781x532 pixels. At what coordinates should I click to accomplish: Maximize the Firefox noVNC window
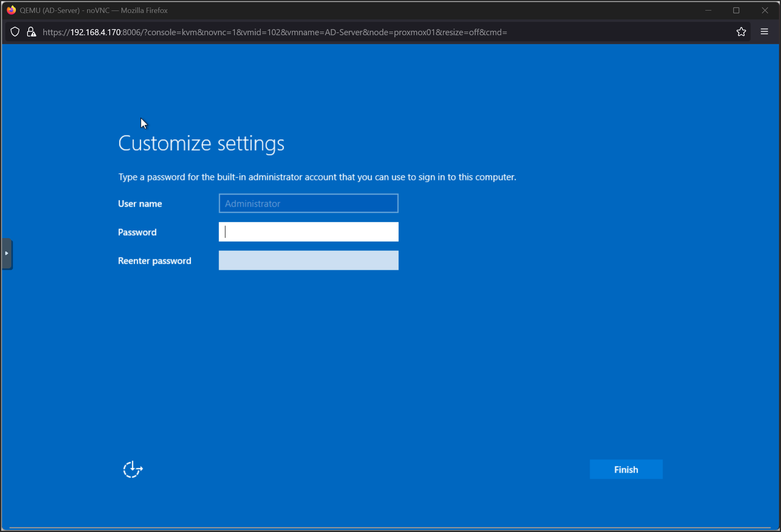point(736,10)
